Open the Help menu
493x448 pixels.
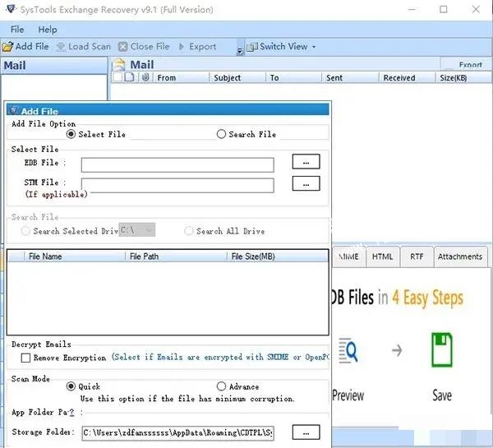point(48,30)
